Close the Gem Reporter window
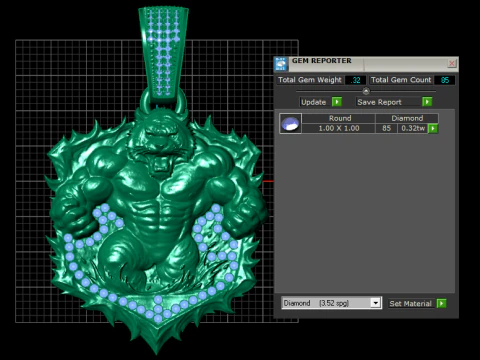This screenshot has width=480, height=360. point(452,63)
